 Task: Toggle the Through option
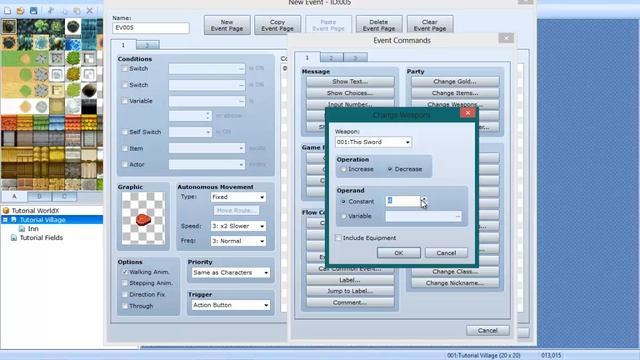pyautogui.click(x=125, y=306)
